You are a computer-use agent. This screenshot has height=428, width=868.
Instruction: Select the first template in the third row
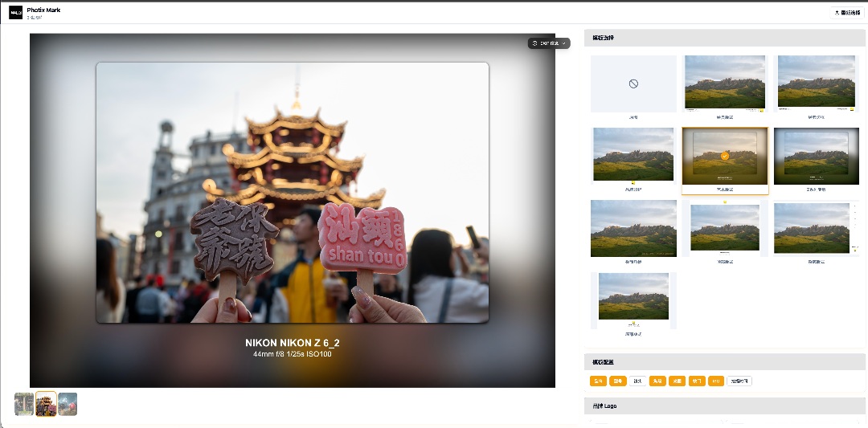[633, 229]
